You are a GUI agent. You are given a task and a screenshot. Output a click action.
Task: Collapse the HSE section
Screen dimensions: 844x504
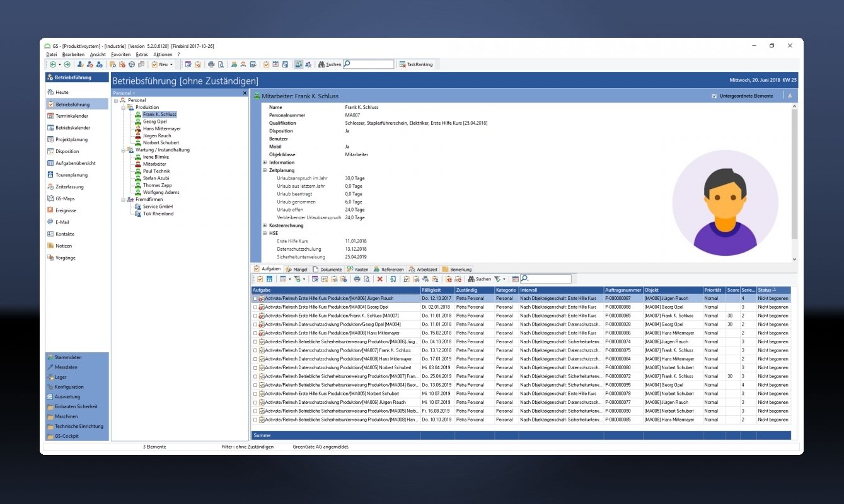[265, 233]
